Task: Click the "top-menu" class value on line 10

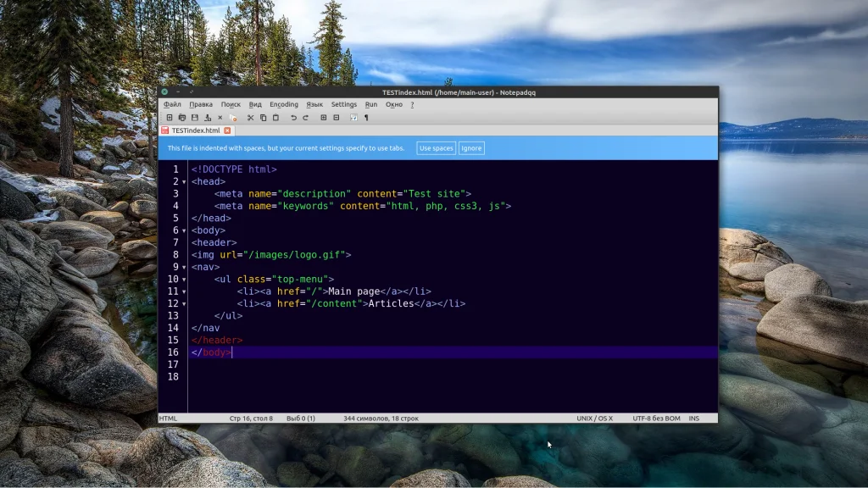Action: [x=299, y=279]
